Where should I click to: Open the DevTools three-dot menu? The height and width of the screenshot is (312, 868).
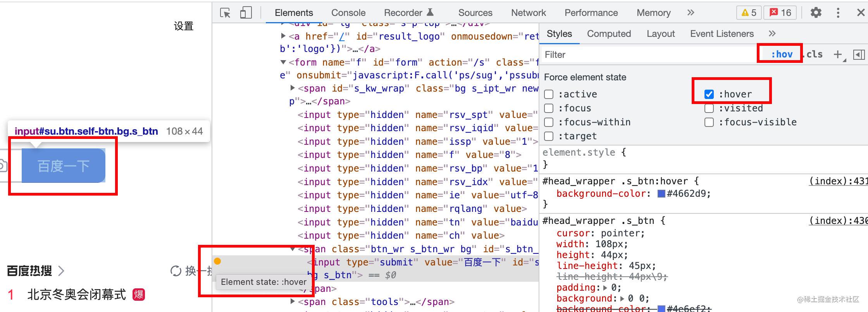pos(838,13)
